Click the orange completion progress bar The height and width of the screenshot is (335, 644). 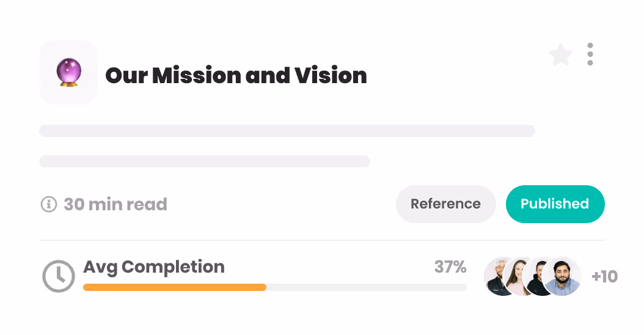pyautogui.click(x=175, y=287)
